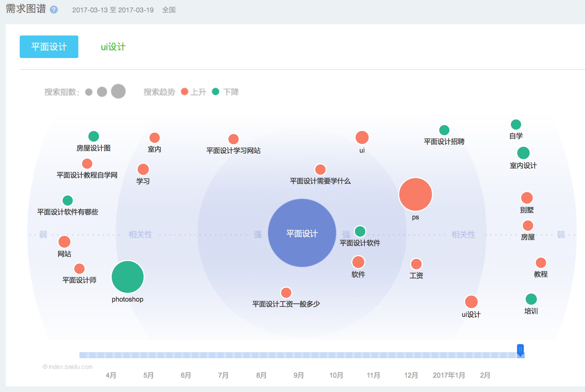Click the red 上升 legend dot
Viewport: 585px width, 392px height.
(185, 92)
